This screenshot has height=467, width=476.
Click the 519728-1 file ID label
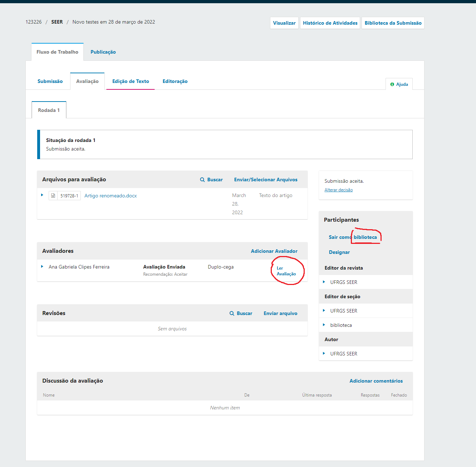pos(69,196)
